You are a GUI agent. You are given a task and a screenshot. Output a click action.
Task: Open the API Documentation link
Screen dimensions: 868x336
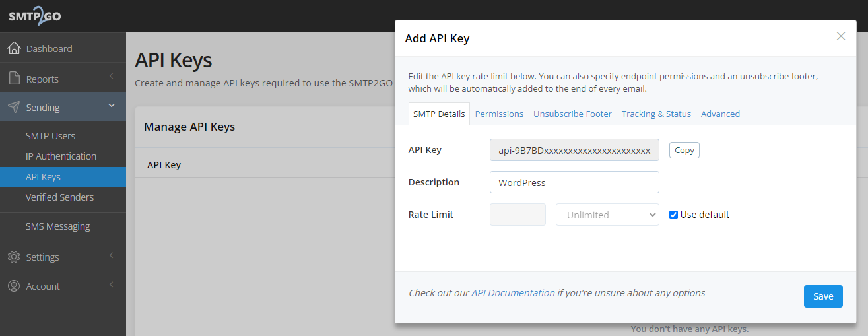pyautogui.click(x=513, y=293)
